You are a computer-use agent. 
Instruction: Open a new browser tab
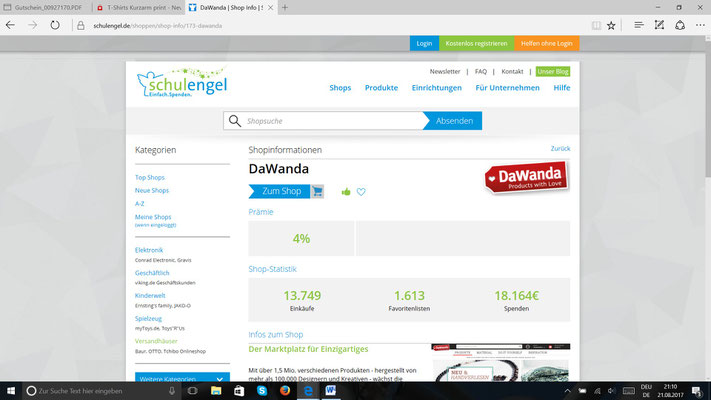click(285, 7)
